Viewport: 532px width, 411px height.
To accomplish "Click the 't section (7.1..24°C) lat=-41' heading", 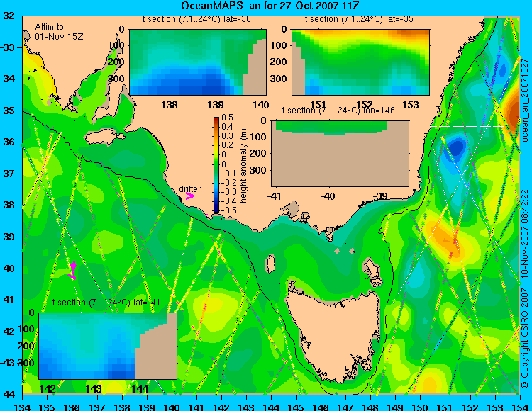I will click(x=106, y=303).
